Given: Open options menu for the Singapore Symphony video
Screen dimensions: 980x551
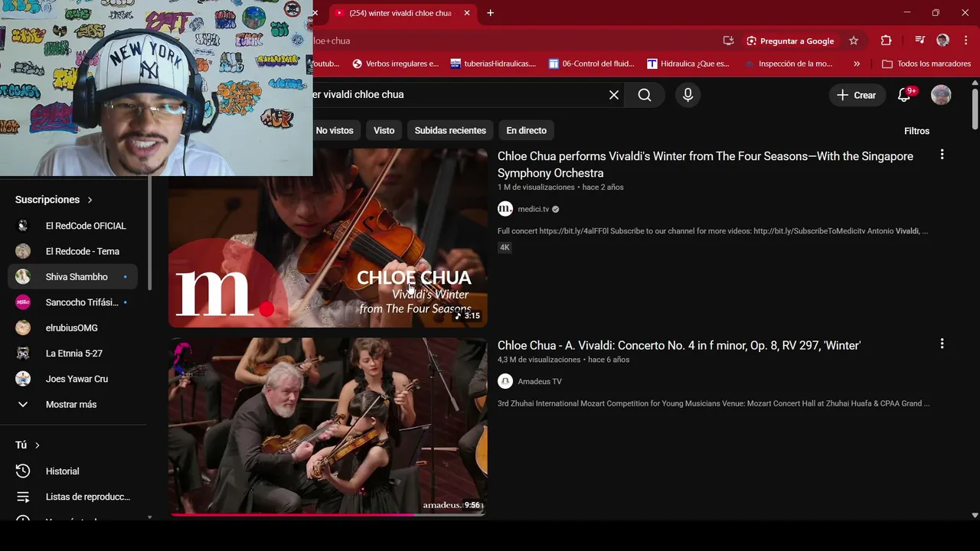Looking at the screenshot, I should [x=942, y=155].
